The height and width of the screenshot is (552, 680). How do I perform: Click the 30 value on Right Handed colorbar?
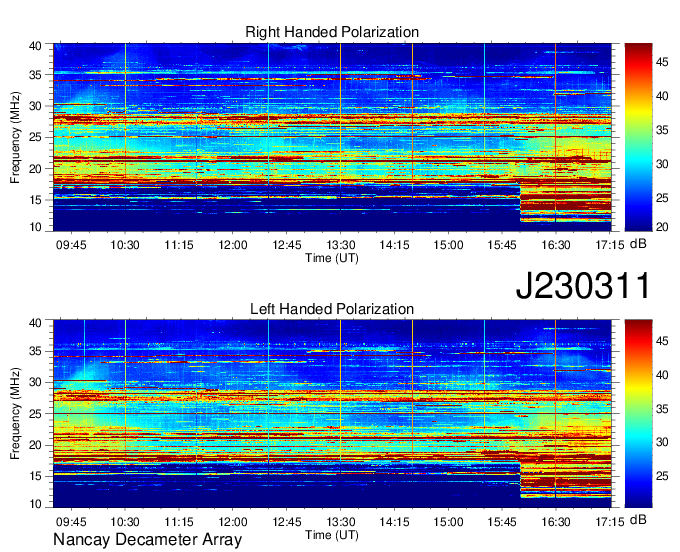point(662,164)
